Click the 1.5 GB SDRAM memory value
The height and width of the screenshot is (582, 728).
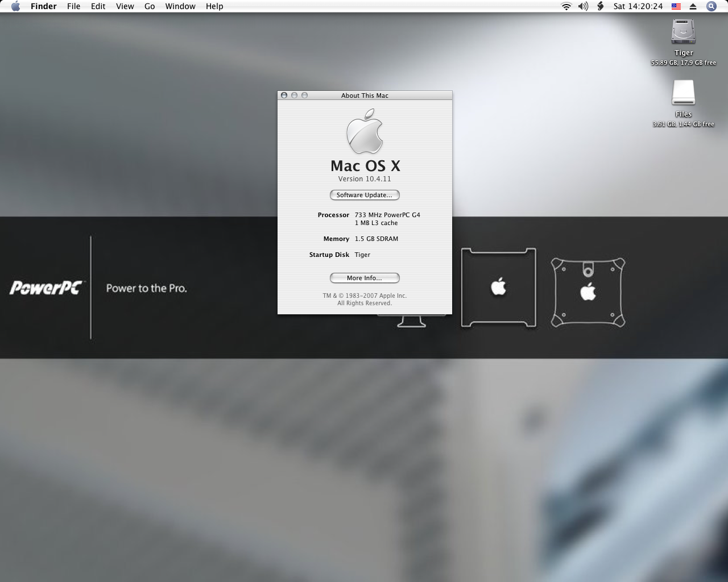(377, 239)
